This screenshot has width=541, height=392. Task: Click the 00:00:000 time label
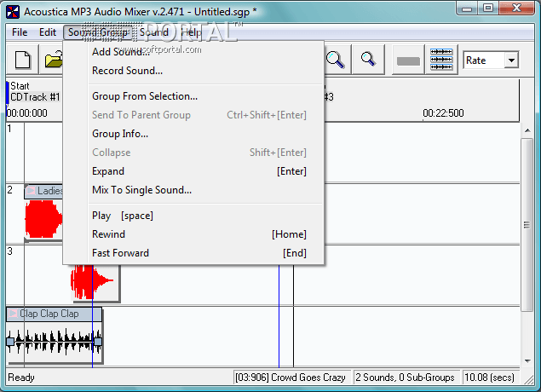tap(27, 113)
